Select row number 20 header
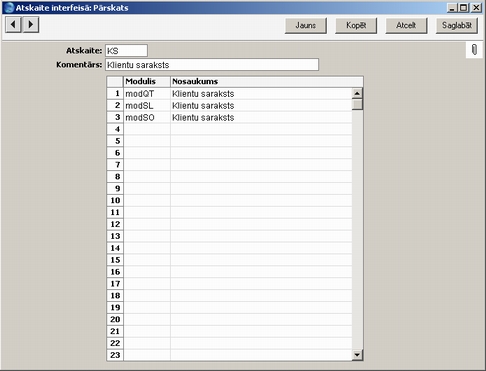The width and height of the screenshot is (486, 371). click(115, 319)
